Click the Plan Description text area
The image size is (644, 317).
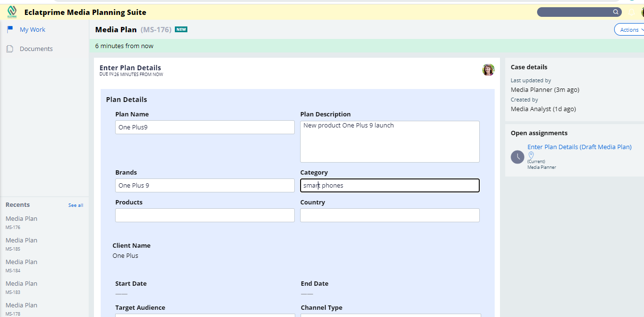[x=390, y=141]
